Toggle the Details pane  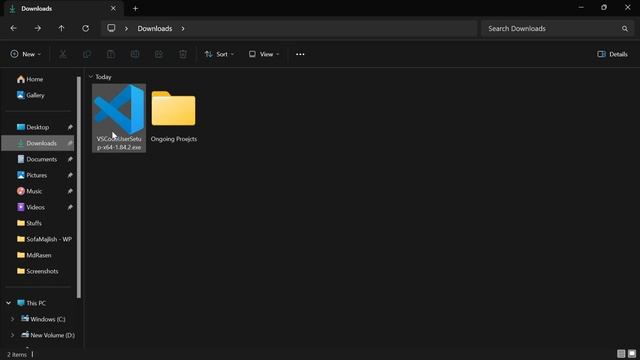tap(613, 54)
